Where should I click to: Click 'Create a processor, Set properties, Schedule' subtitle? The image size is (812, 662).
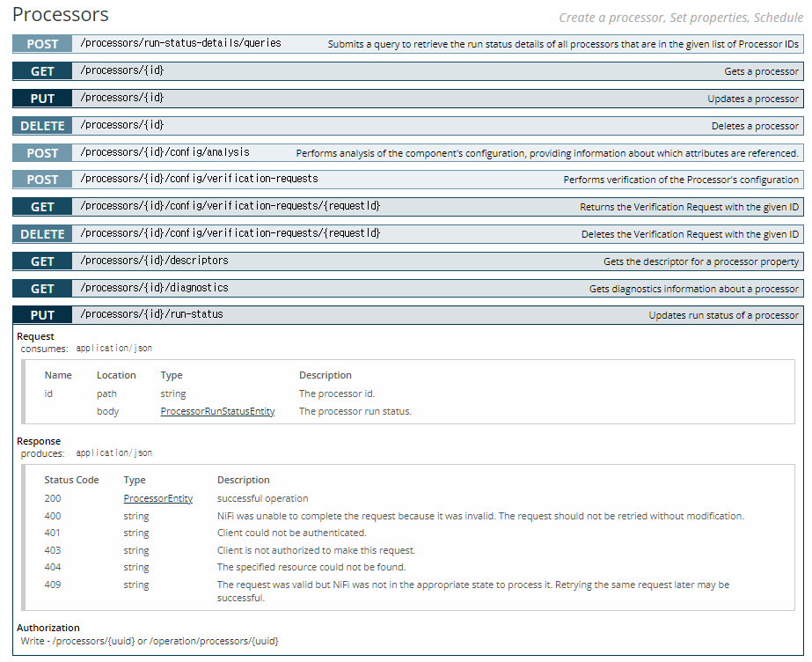pos(681,18)
